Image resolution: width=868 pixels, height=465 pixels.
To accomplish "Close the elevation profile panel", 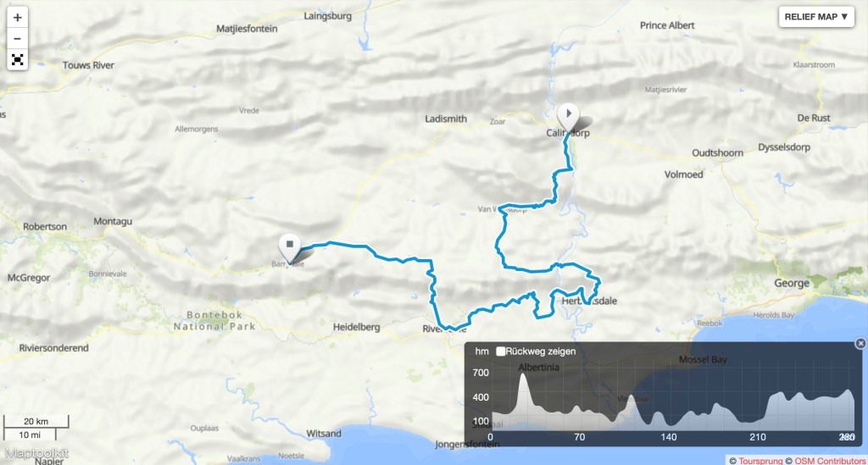I will click(x=860, y=343).
